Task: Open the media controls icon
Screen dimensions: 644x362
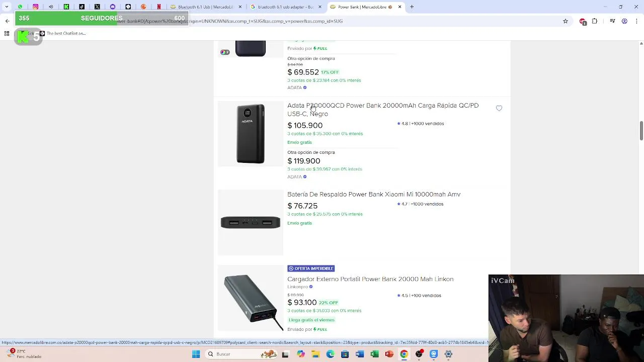Action: point(612,21)
